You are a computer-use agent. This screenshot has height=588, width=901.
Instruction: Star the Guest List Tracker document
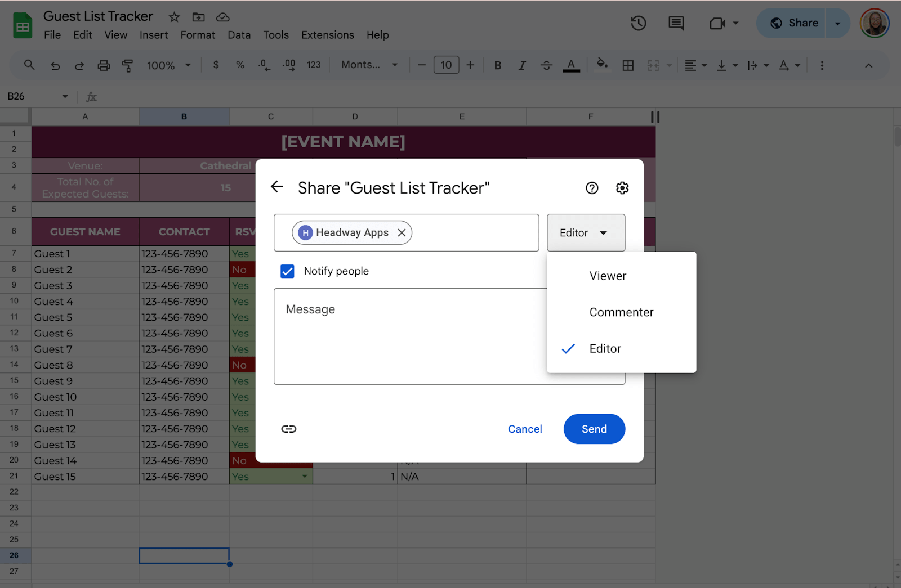(174, 17)
